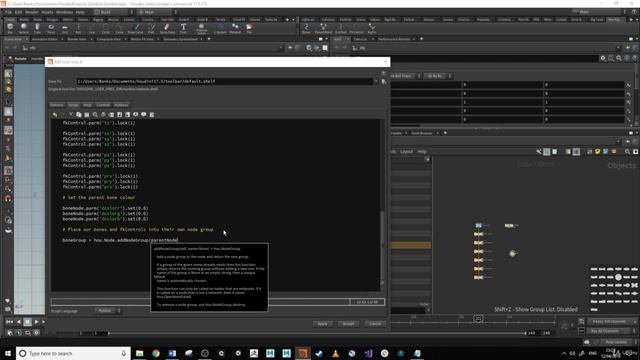Open Houdini from the Windows taskbar

click(302, 353)
